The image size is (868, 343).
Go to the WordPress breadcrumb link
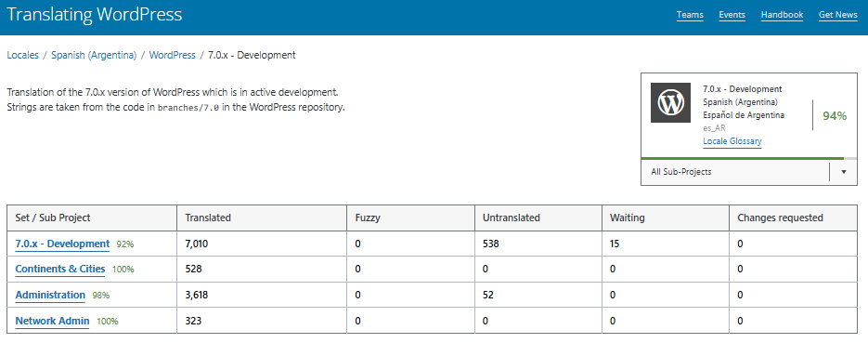pyautogui.click(x=172, y=55)
